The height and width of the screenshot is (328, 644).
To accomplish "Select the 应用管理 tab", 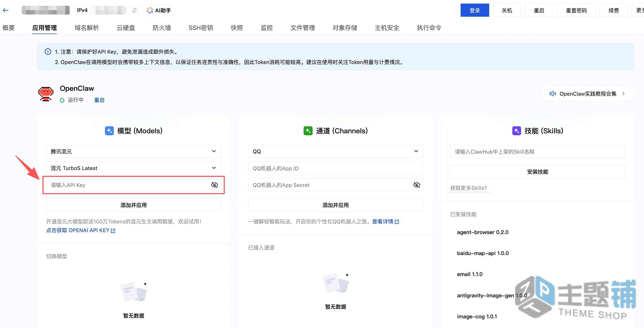I will click(x=44, y=28).
